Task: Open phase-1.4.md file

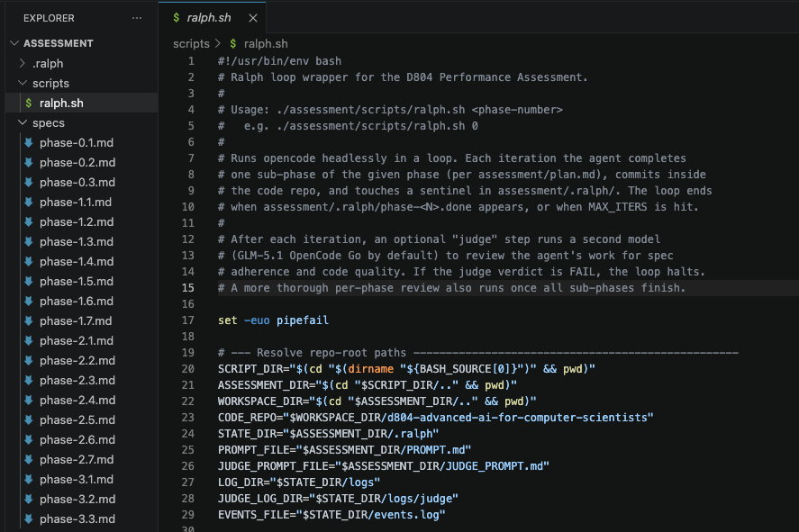Action: point(82,262)
